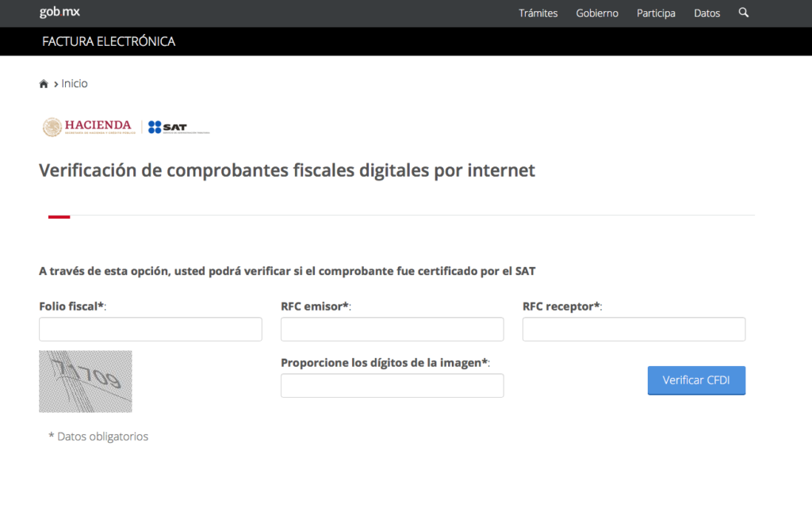
Task: Click the RFC emisor label
Action: (x=315, y=306)
